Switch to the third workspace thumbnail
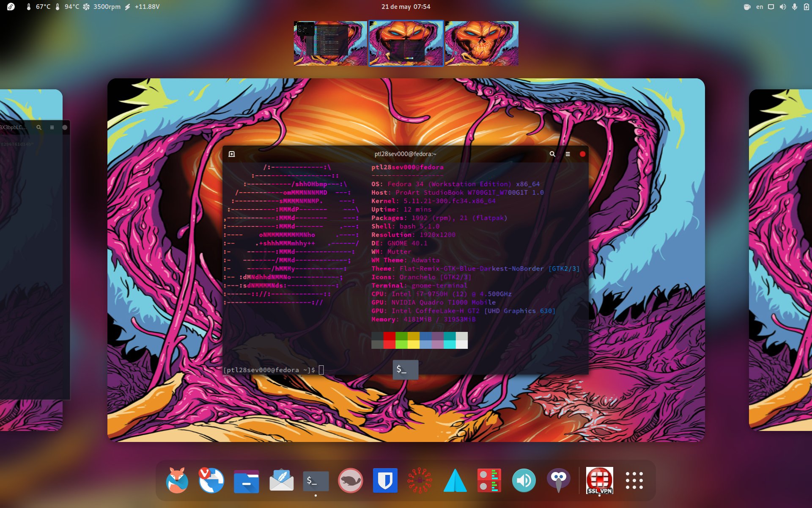 coord(482,44)
